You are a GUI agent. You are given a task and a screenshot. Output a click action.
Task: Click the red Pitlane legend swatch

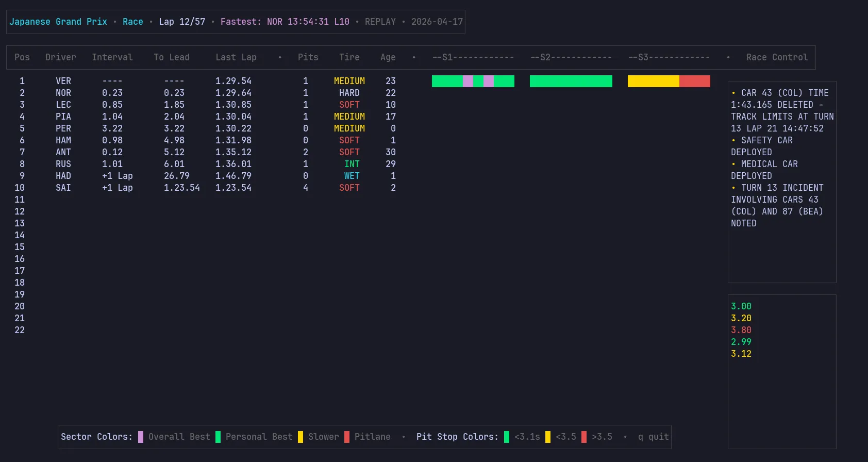click(x=347, y=437)
